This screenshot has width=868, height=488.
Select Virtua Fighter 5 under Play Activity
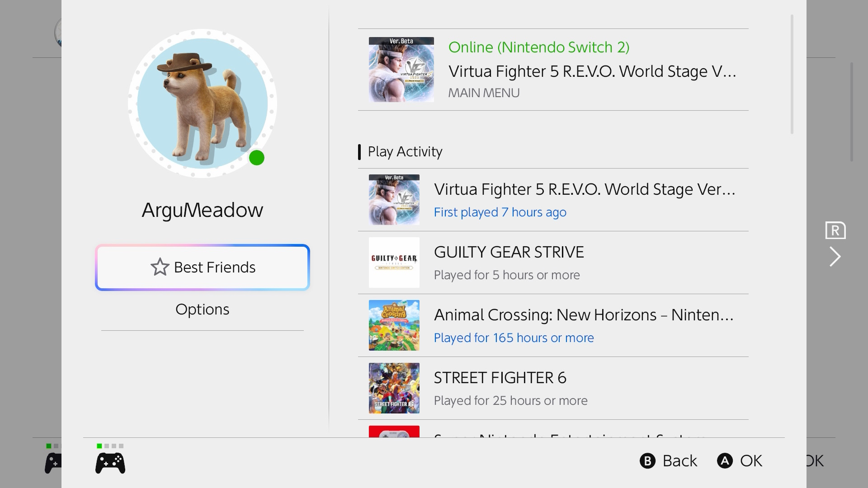tap(584, 190)
